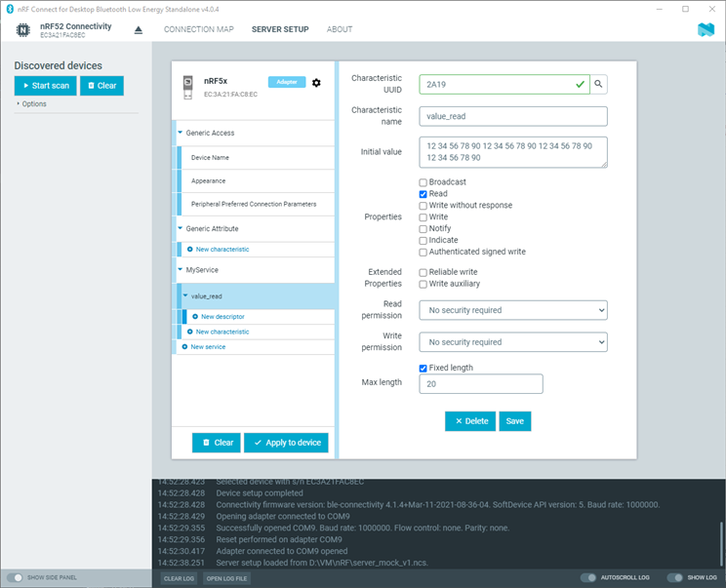The height and width of the screenshot is (588, 726).
Task: Collapse the value_read characteristic
Action: pos(185,295)
